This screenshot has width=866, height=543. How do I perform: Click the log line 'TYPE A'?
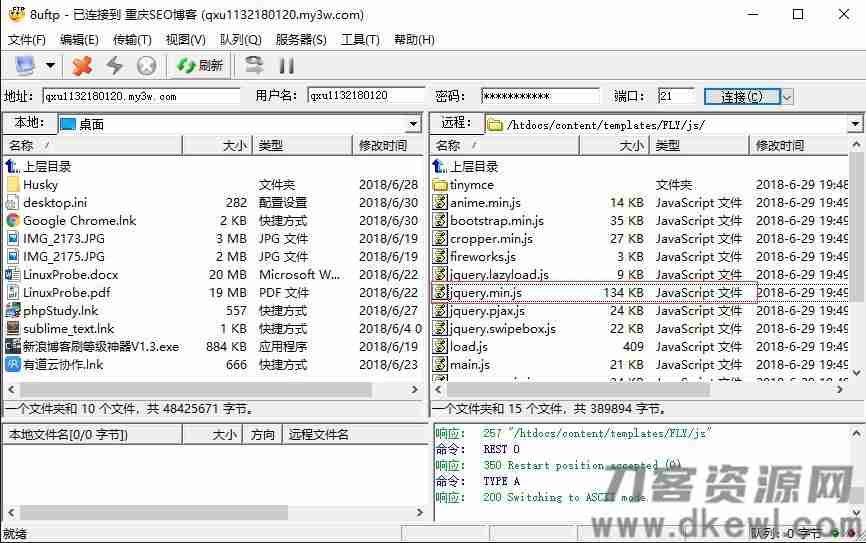pos(501,481)
